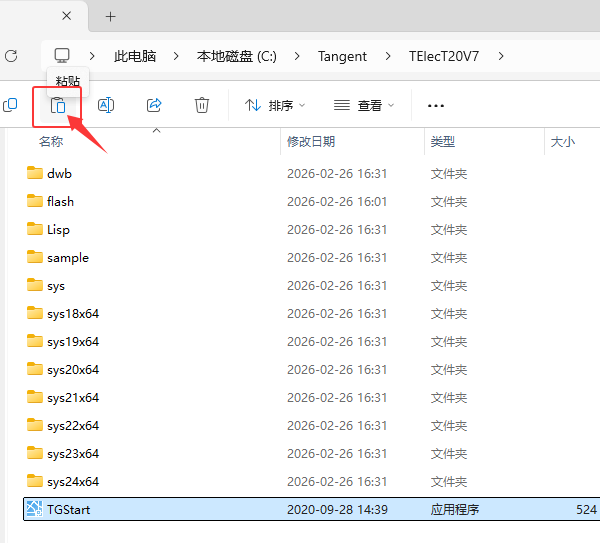Select the sample folder
This screenshot has height=543, width=600.
click(68, 258)
